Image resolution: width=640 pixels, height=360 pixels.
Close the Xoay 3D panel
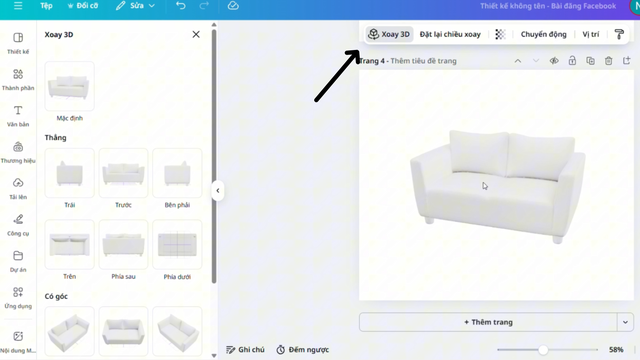coord(196,34)
